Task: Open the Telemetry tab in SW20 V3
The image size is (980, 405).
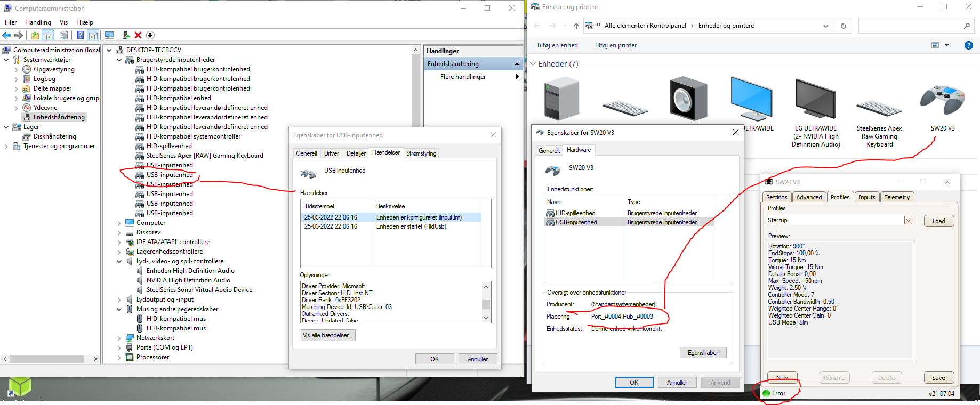Action: (x=897, y=197)
